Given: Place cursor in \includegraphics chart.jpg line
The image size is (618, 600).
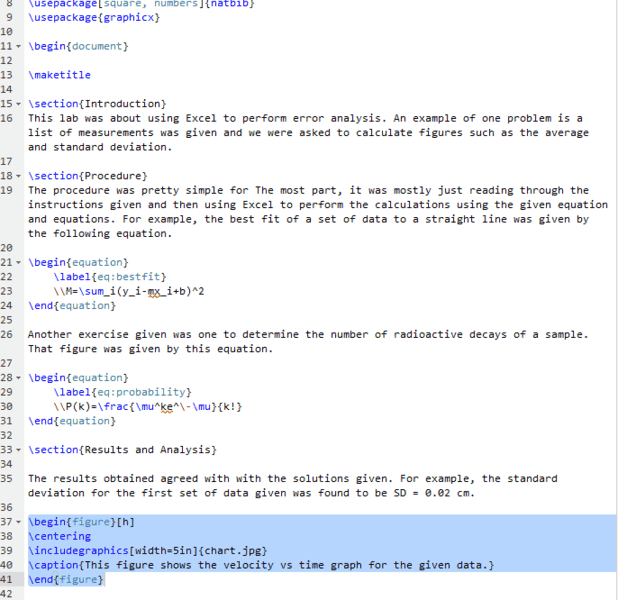Looking at the screenshot, I should point(148,551).
